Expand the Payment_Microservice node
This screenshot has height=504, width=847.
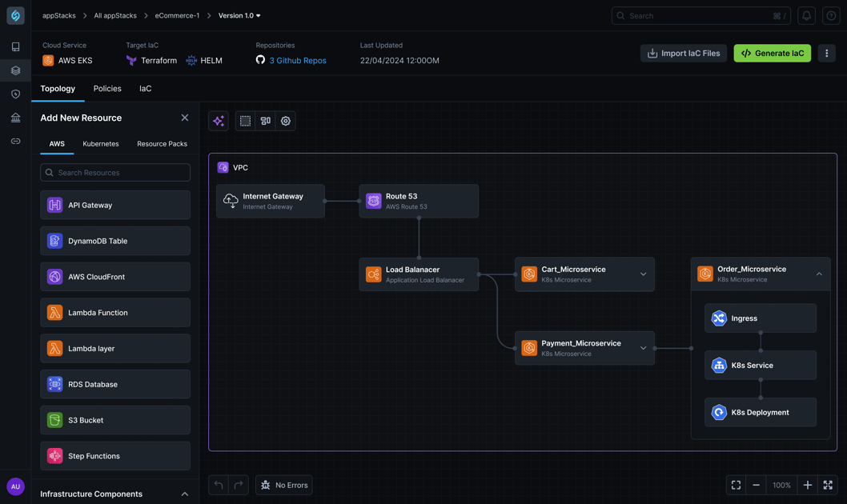pyautogui.click(x=643, y=347)
